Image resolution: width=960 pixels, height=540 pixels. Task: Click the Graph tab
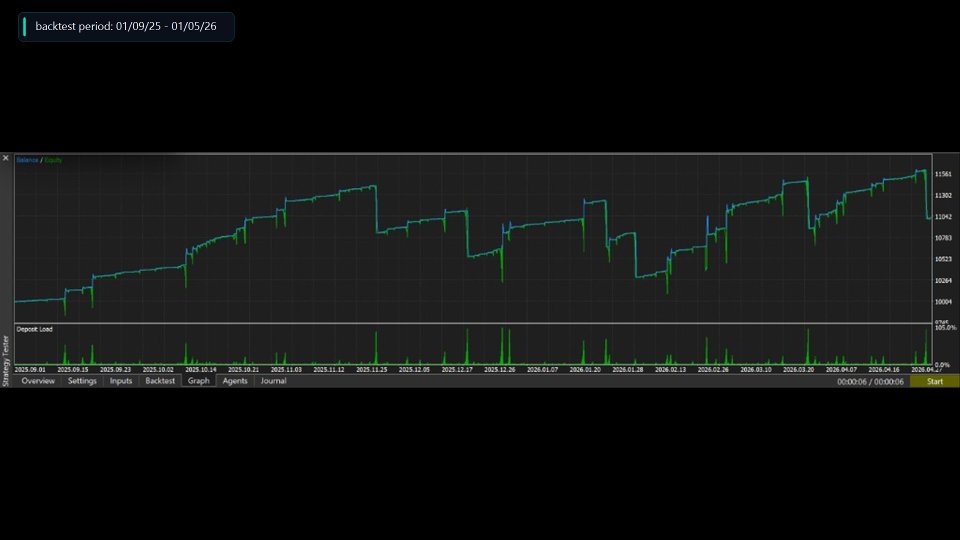tap(198, 381)
